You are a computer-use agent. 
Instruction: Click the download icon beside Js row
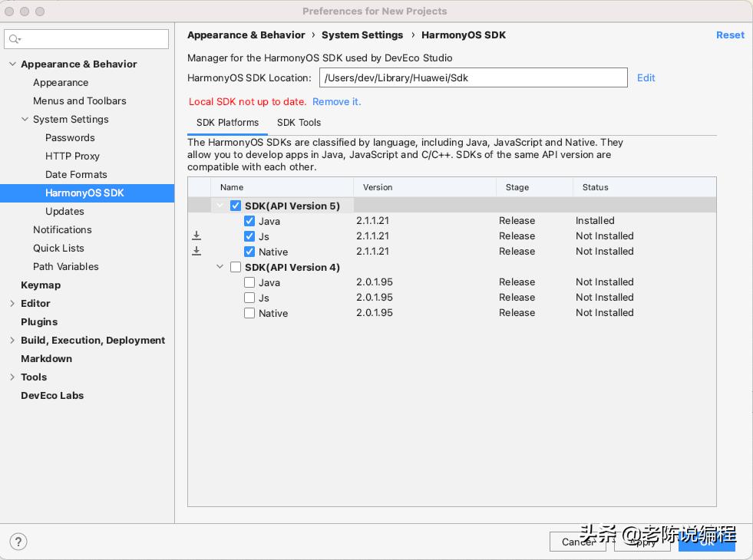[x=197, y=236]
